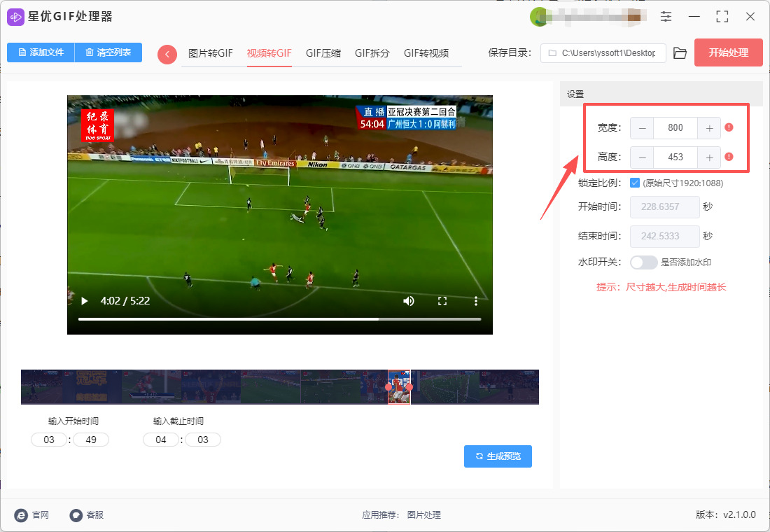The height and width of the screenshot is (532, 770).
Task: Switch to the 图片转GIF tab
Action: [210, 53]
